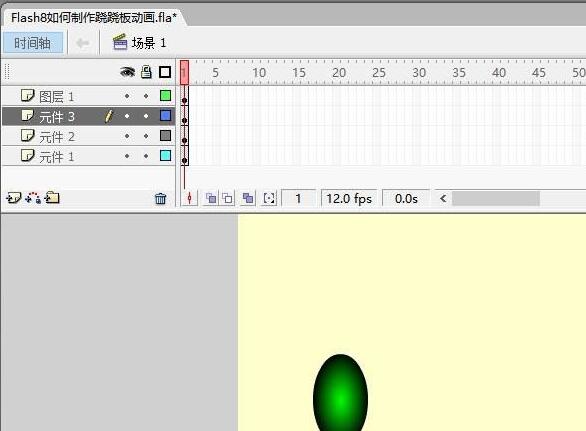The width and height of the screenshot is (586, 431).
Task: Click keyframe of 元件 2 at frame 1
Action: (x=184, y=136)
